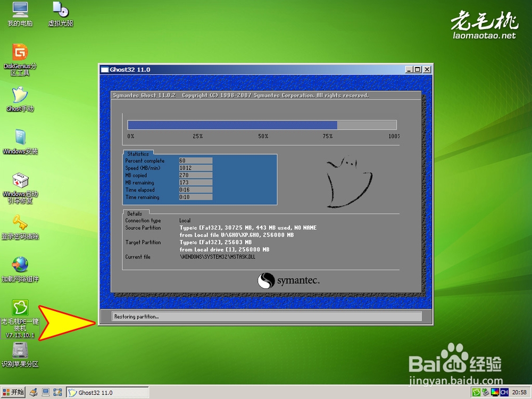The height and width of the screenshot is (399, 532).
Task: Click the Connection type value Local
Action: coord(185,221)
